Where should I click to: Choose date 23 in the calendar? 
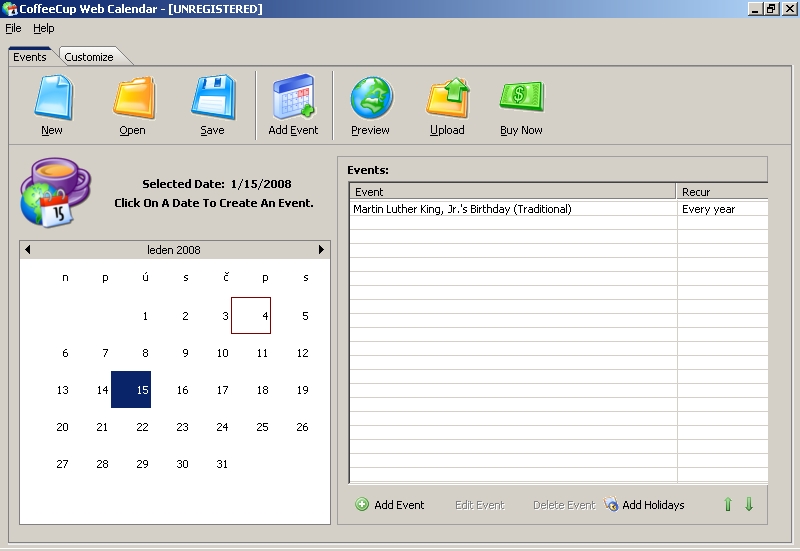coord(182,427)
